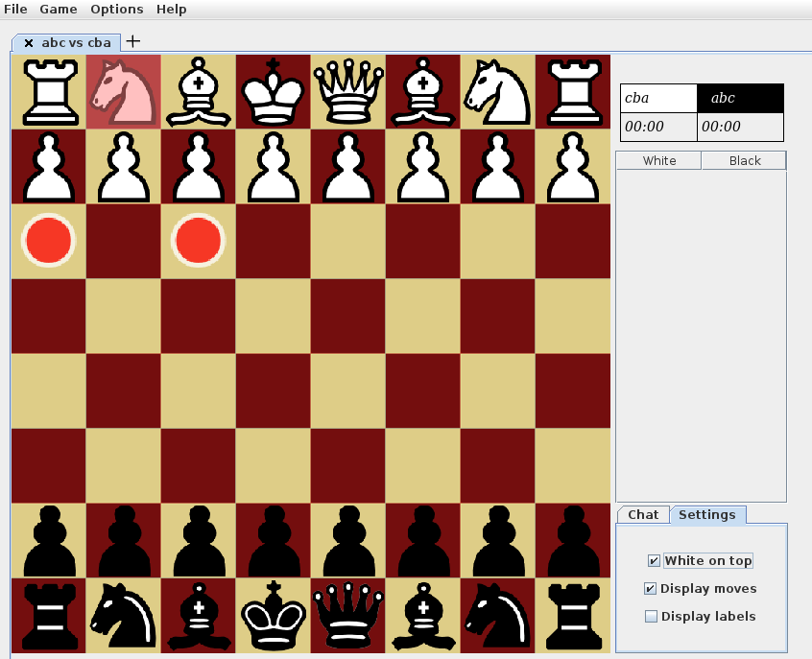Click the black knight in the bottom-left area

pyautogui.click(x=123, y=615)
